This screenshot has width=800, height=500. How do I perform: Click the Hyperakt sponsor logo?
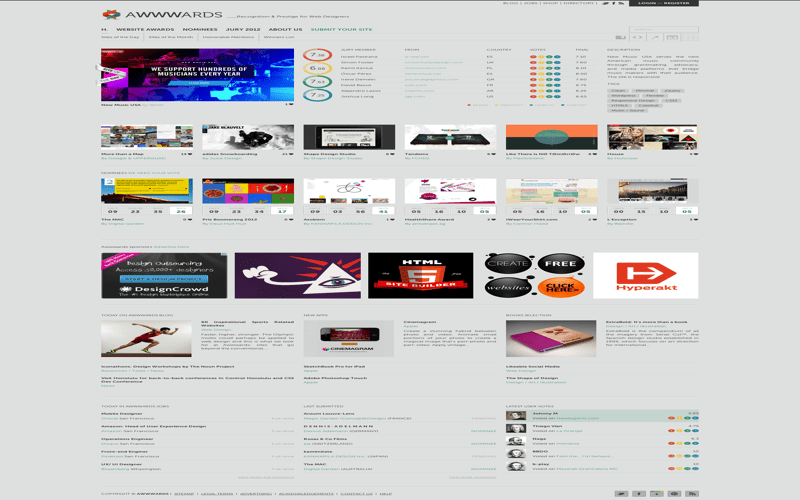coord(646,276)
